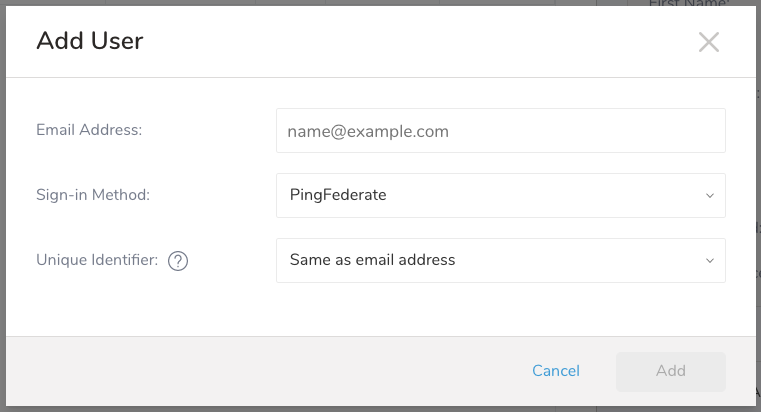
Task: Click the 'Add User' dialog title
Action: click(90, 41)
